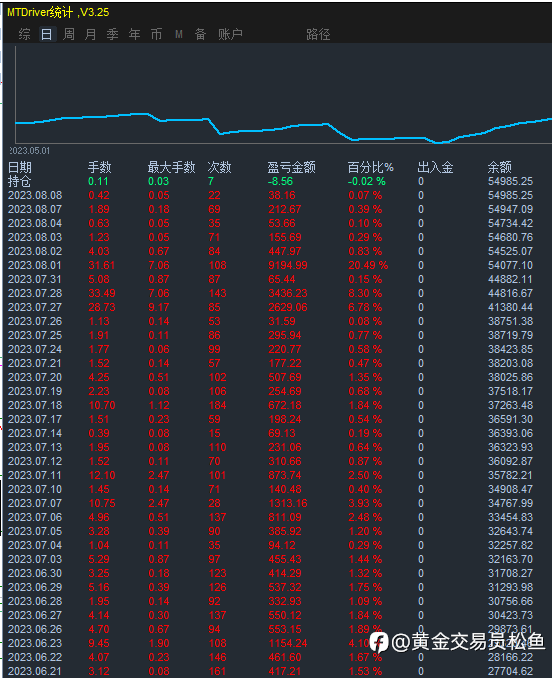
Task: Select the 2023.07.14 date row
Action: (35, 433)
